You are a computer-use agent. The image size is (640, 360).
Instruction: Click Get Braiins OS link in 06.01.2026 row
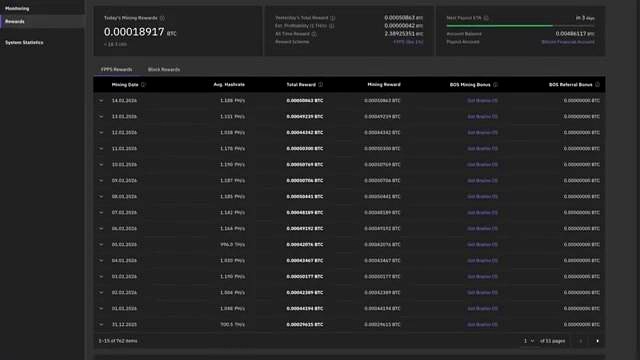point(482,229)
